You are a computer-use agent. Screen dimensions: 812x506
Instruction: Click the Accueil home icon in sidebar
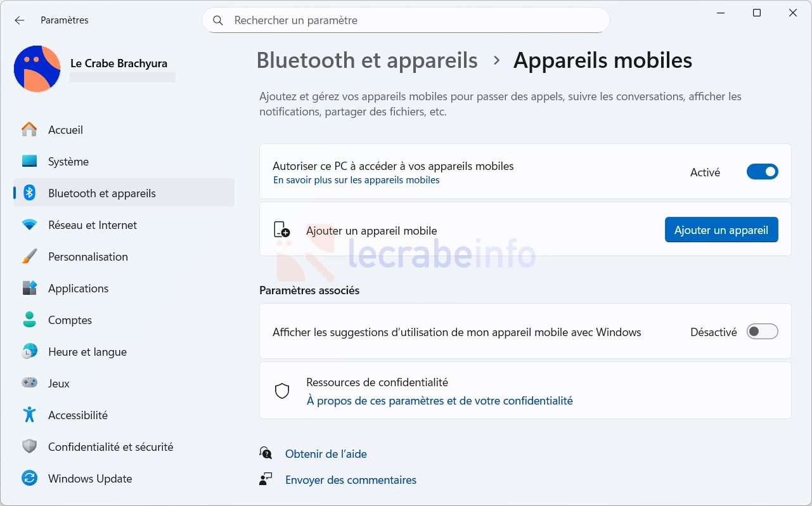[x=29, y=130]
